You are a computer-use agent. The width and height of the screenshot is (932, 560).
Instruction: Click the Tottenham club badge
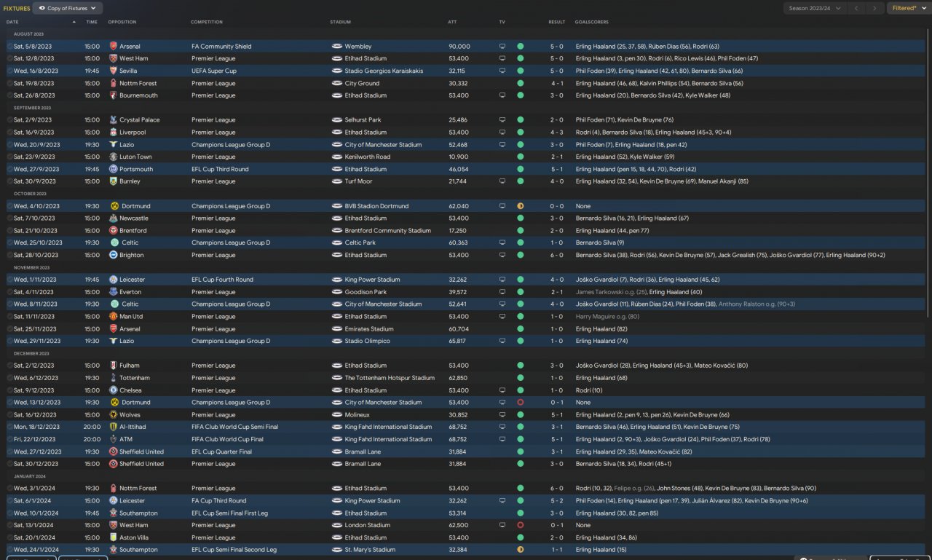tap(113, 378)
